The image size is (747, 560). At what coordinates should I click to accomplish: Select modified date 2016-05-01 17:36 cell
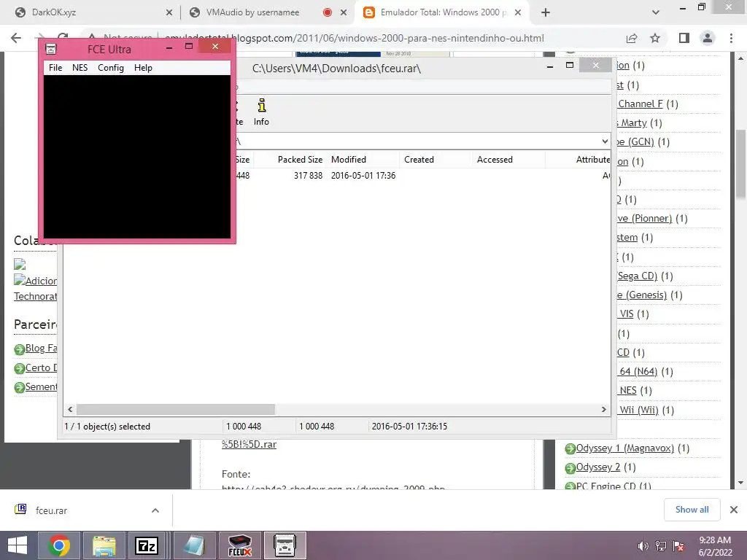tap(363, 175)
